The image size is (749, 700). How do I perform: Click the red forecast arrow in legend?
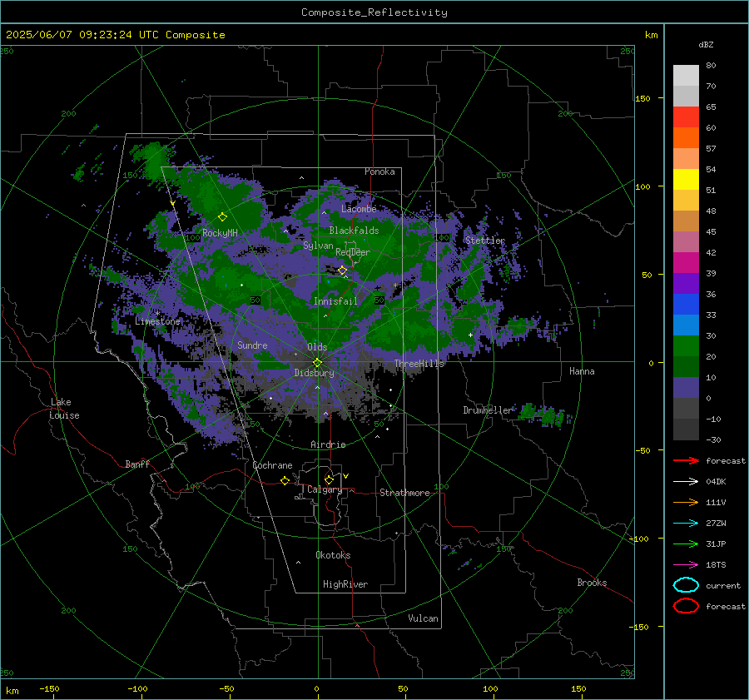point(686,460)
